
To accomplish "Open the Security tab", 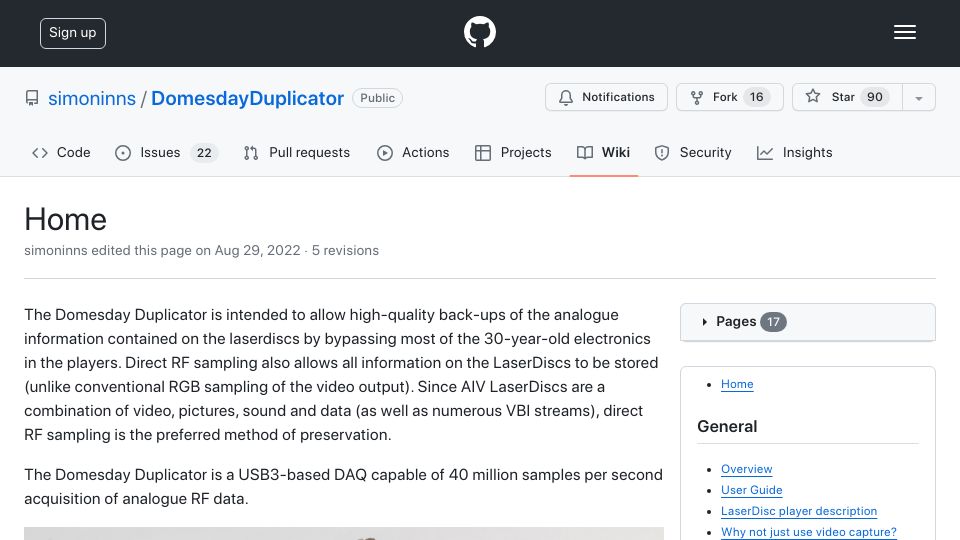I will click(693, 152).
